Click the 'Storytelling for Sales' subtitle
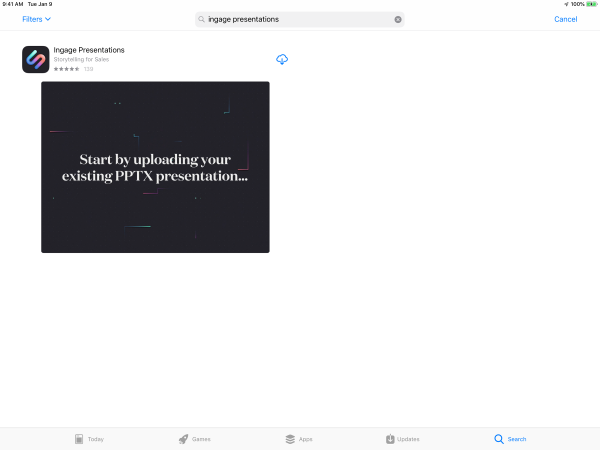Viewport: 600px width, 450px height. point(81,59)
